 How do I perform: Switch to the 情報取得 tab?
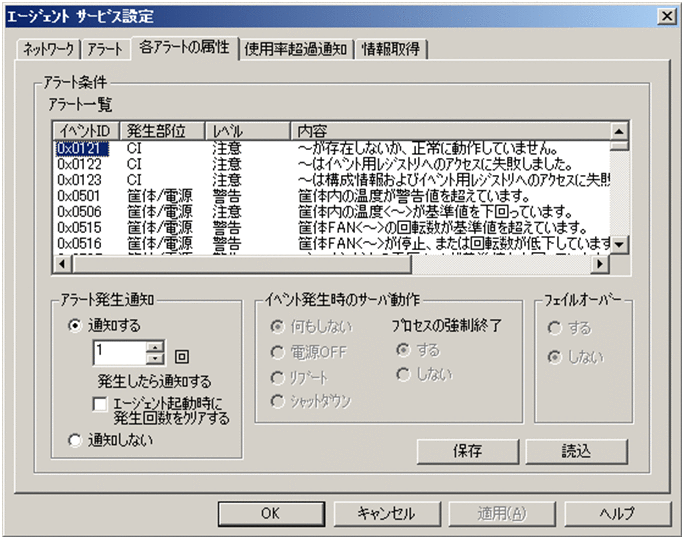point(391,49)
